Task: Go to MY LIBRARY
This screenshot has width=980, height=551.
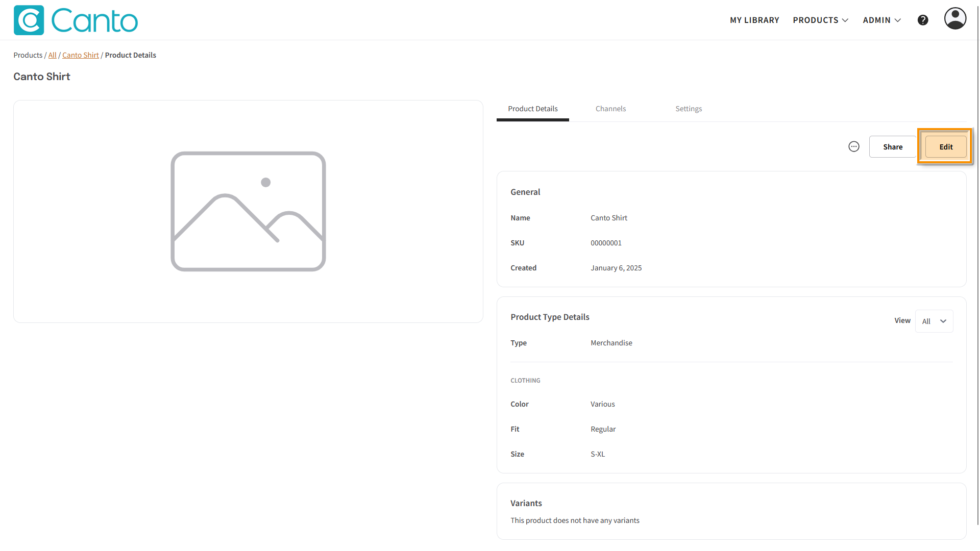Action: tap(754, 20)
